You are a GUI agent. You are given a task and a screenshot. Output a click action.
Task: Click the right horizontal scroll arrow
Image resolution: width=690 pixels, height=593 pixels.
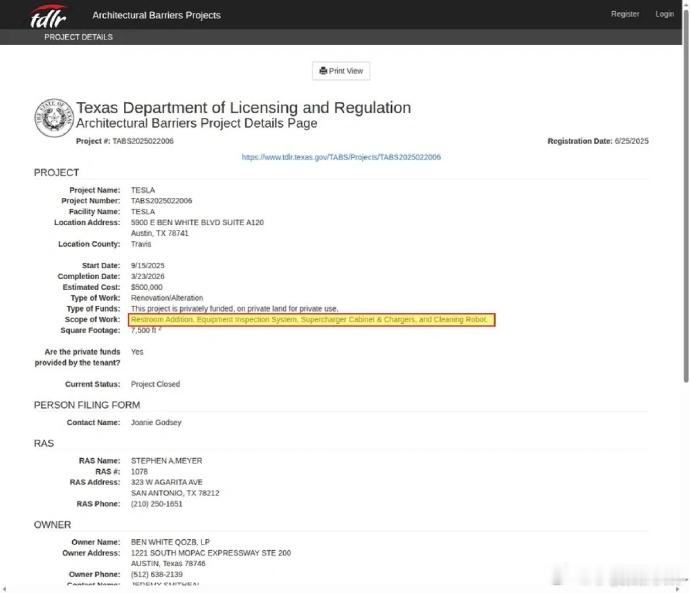(678, 589)
